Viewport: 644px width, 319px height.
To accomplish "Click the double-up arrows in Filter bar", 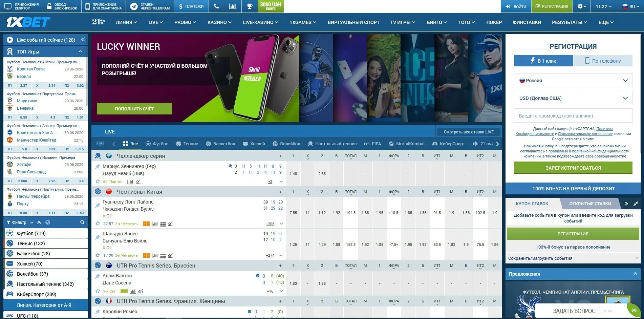I will click(x=39, y=222).
